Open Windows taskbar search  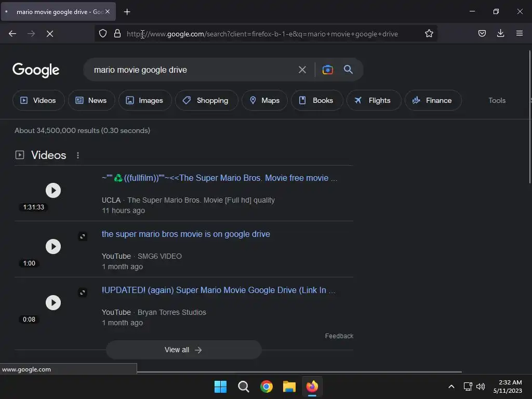(243, 387)
